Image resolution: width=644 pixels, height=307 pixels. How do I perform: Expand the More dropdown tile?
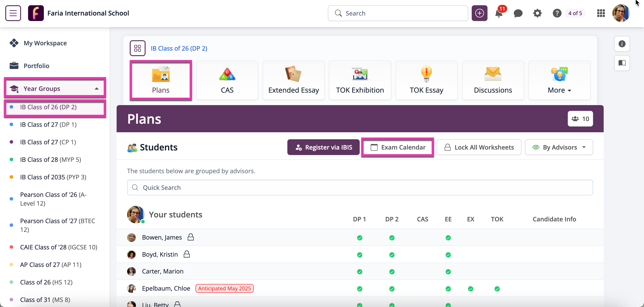coord(559,80)
